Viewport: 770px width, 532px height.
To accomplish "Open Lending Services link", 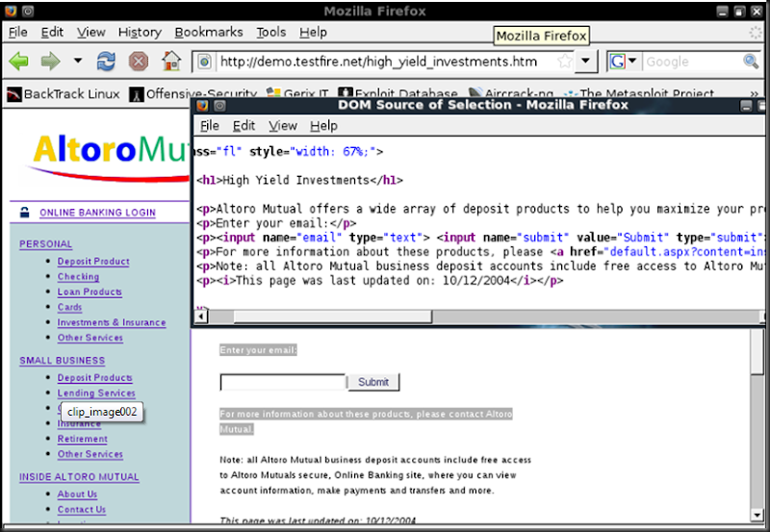I will (96, 393).
